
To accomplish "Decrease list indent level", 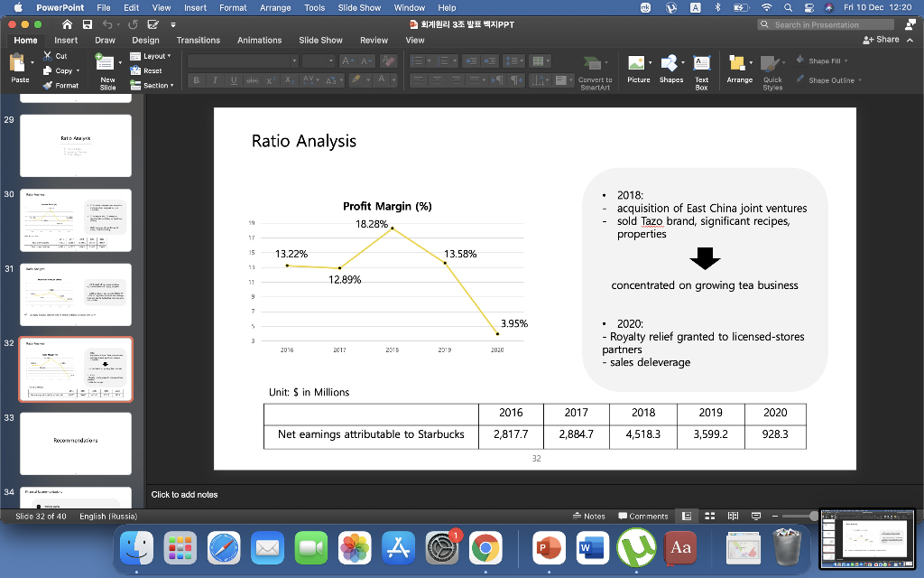I will (471, 61).
